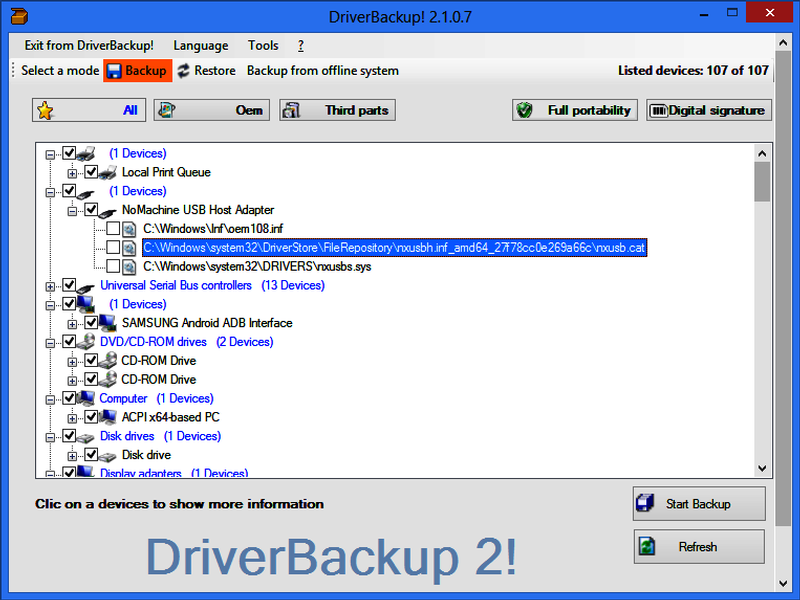Click the nxusbs.sys file icon
Viewport: 800px width, 600px height.
coord(129,267)
